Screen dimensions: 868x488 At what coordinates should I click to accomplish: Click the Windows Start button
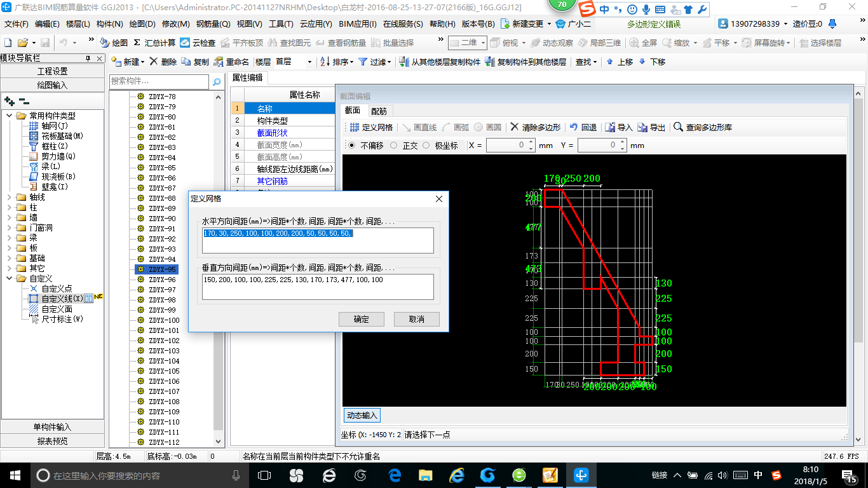pos(15,475)
